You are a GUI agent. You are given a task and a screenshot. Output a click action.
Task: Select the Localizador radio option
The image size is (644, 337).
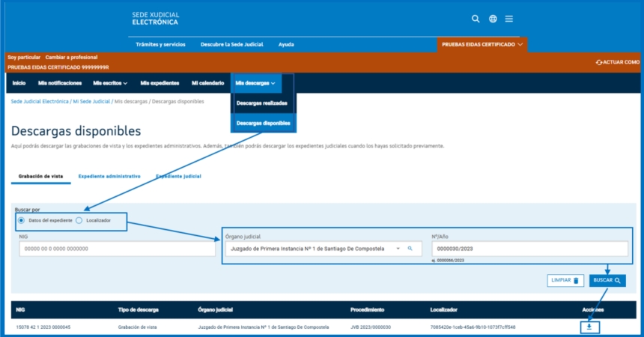(x=79, y=220)
